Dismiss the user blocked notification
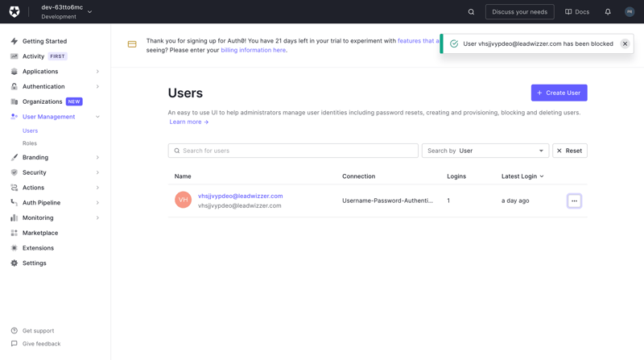The height and width of the screenshot is (360, 644). [625, 43]
